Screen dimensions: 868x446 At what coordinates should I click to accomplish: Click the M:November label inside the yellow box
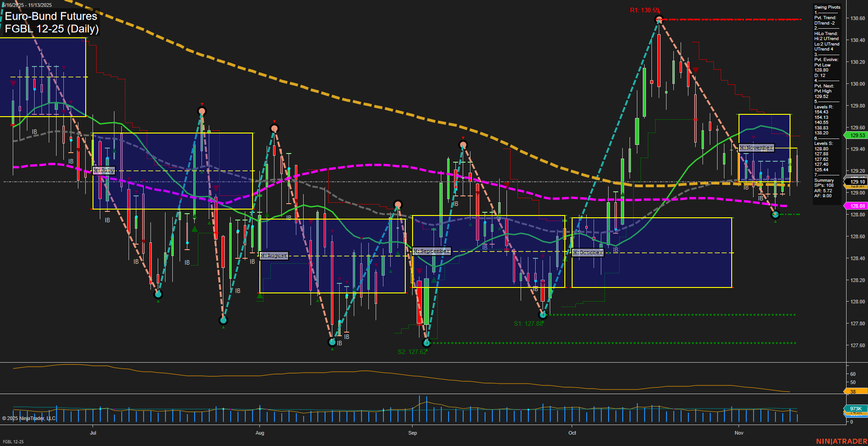756,148
